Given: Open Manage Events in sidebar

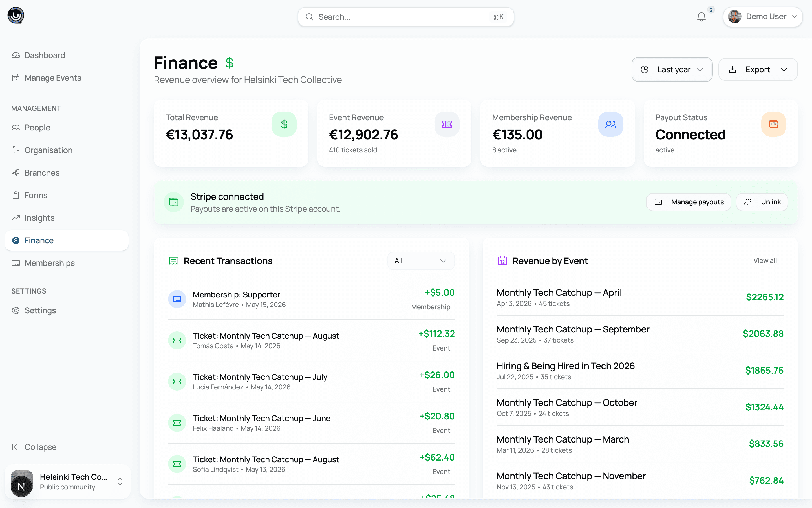Looking at the screenshot, I should tap(67, 78).
